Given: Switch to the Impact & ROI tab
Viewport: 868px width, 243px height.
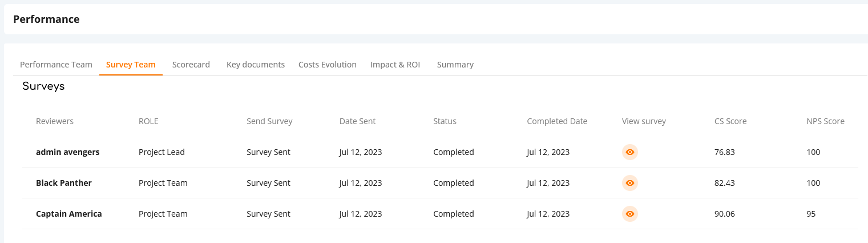Looking at the screenshot, I should [395, 65].
